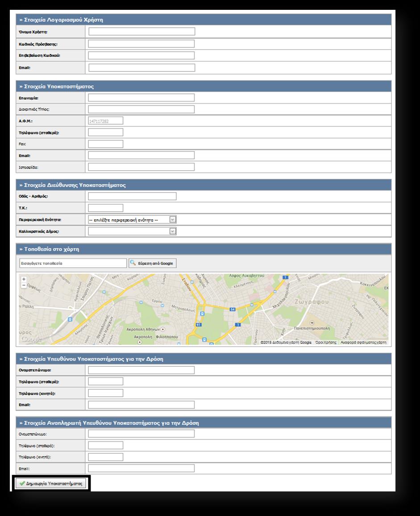This screenshot has height=516, width=420.
Task: Click the user account Email field
Action: [142, 68]
